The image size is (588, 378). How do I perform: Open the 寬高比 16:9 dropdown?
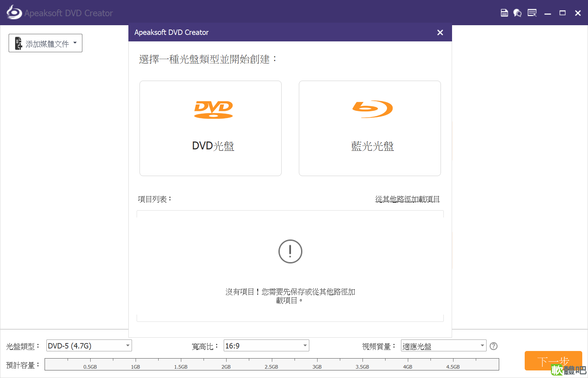[x=266, y=346]
